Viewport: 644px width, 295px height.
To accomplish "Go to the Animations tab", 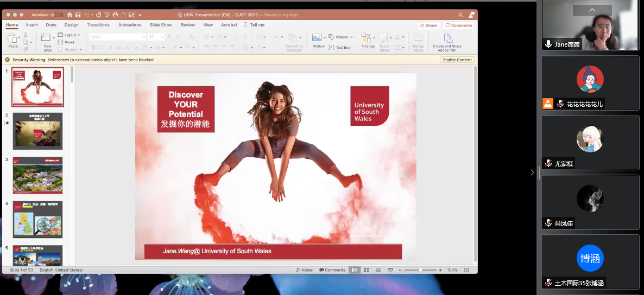I will tap(130, 25).
